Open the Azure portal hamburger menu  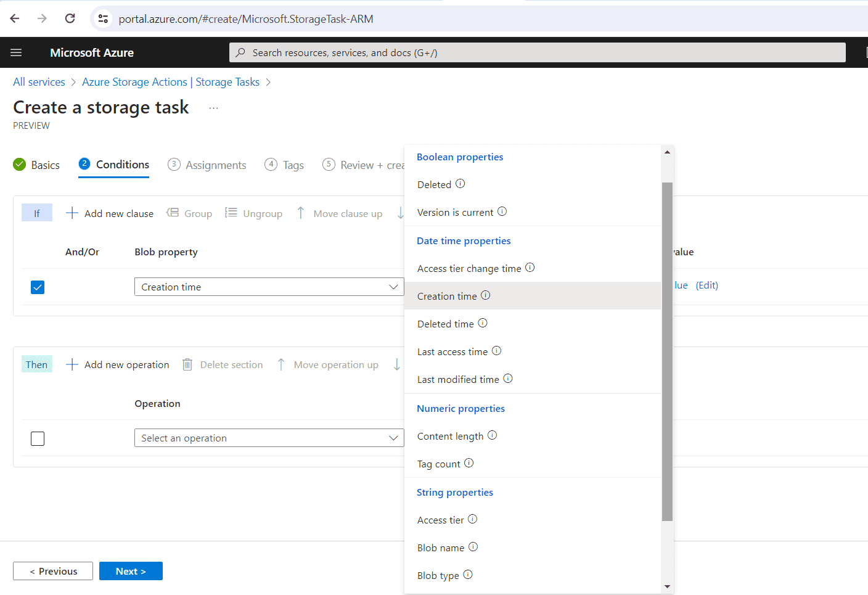tap(16, 53)
